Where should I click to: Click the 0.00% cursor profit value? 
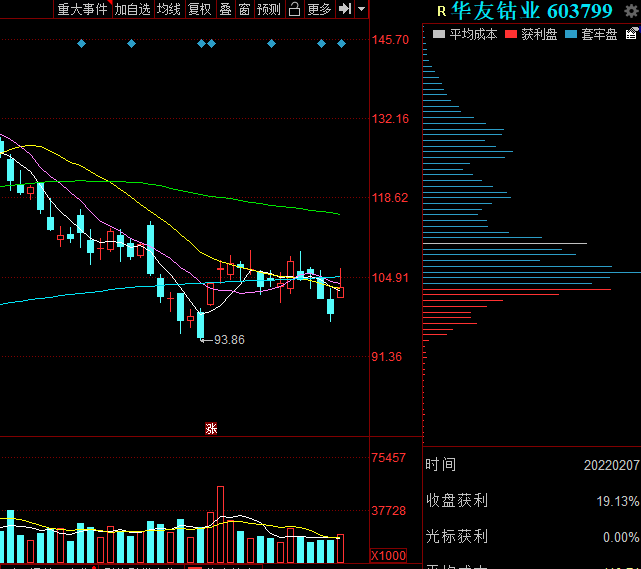pos(621,537)
